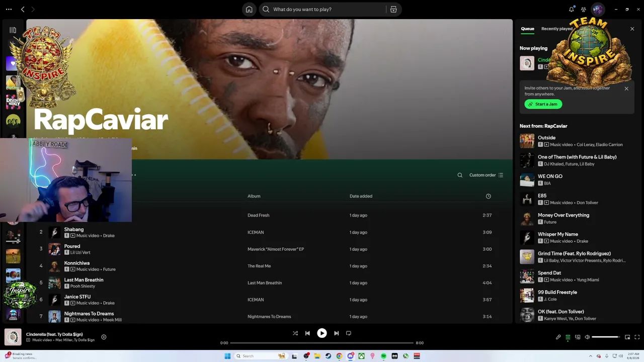Click the Nightmares To Dreams track title
The image size is (644, 362).
pos(89,314)
